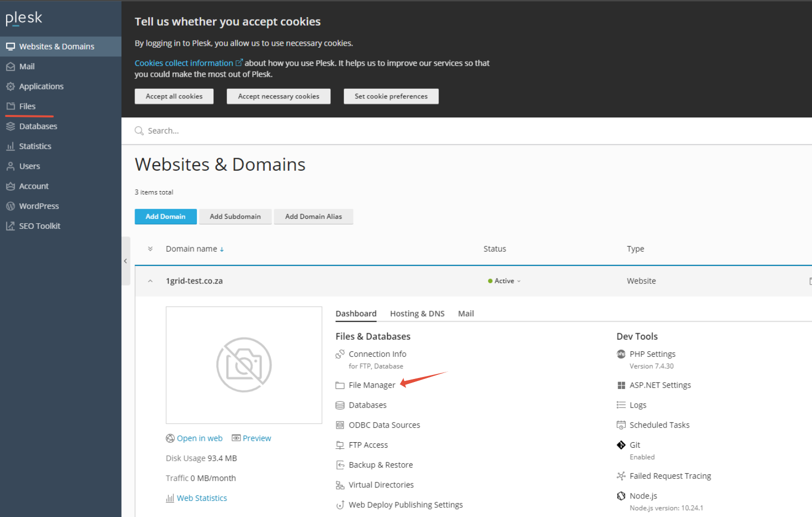Switch to the Hosting & DNS tab
Image resolution: width=812 pixels, height=517 pixels.
(417, 314)
